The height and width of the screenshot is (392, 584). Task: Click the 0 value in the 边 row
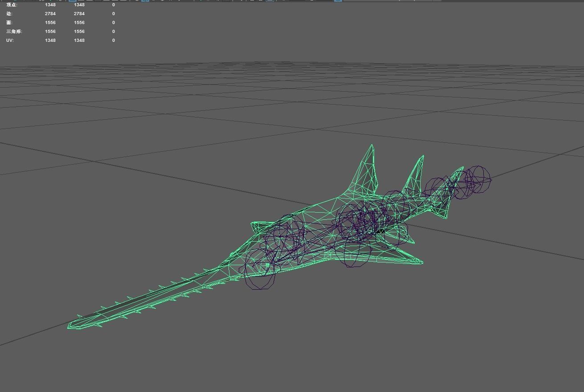[114, 13]
